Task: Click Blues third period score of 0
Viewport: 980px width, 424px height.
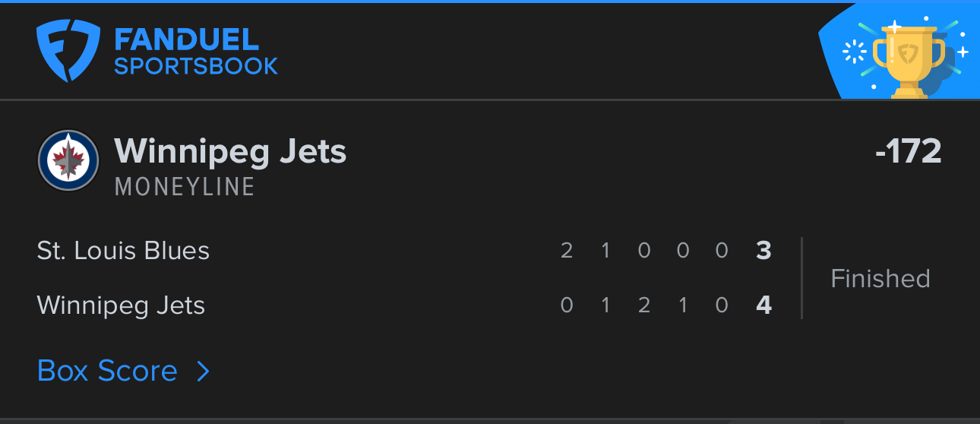Action: (644, 251)
